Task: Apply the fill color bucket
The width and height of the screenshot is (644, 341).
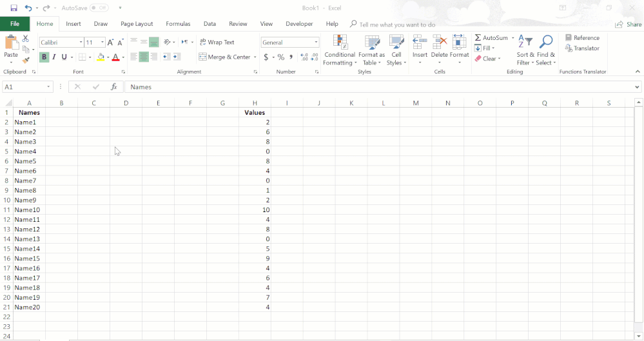Action: pyautogui.click(x=101, y=57)
